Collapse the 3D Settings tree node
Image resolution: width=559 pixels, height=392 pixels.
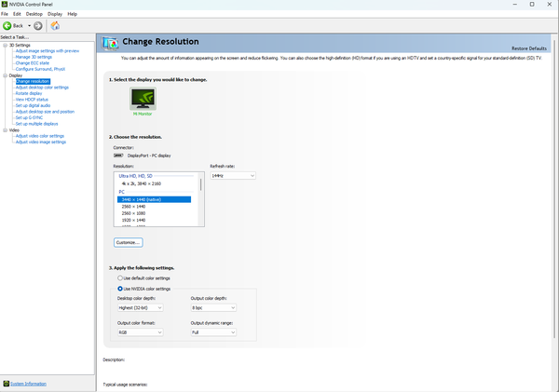pyautogui.click(x=4, y=45)
